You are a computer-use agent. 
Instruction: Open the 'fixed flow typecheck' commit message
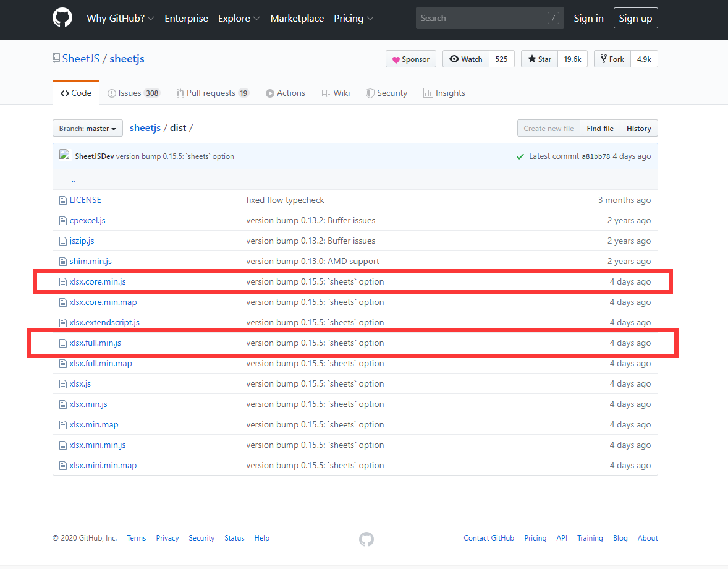point(285,200)
